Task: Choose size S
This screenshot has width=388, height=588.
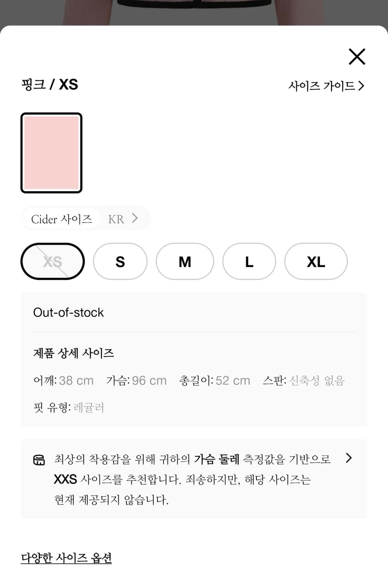Action: coord(120,261)
